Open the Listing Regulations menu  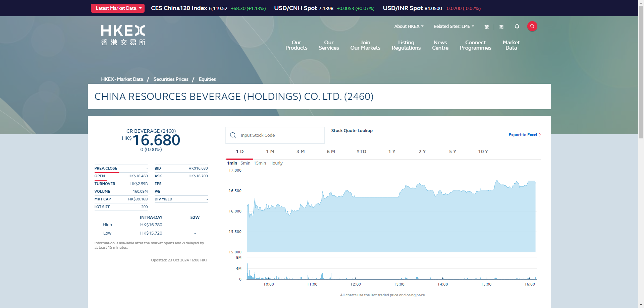click(406, 45)
